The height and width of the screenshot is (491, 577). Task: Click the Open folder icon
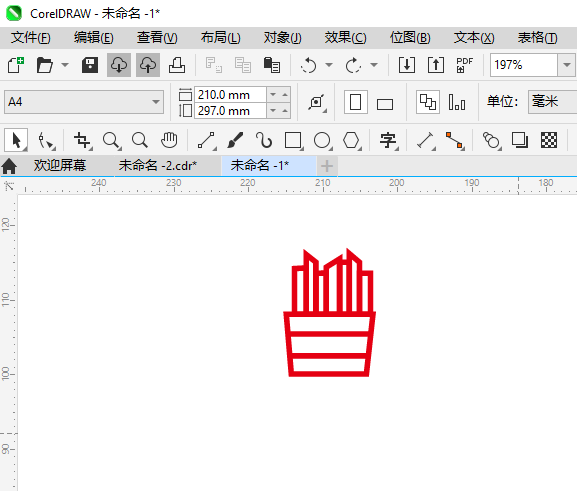pyautogui.click(x=45, y=65)
